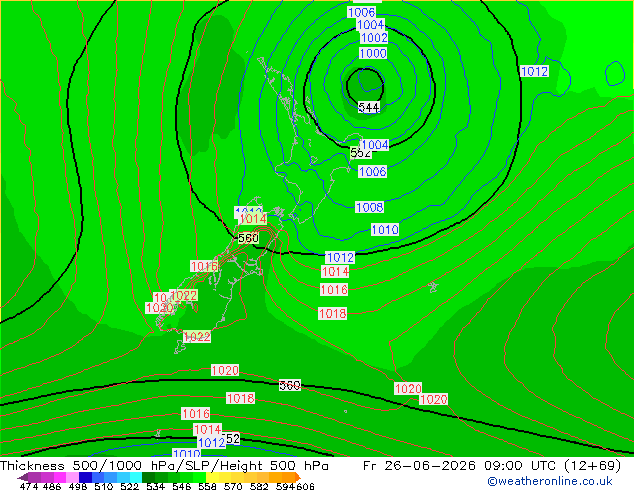The width and height of the screenshot is (634, 490).
Task: Pick the yellow 558 legend color swatch
Action: [212, 477]
